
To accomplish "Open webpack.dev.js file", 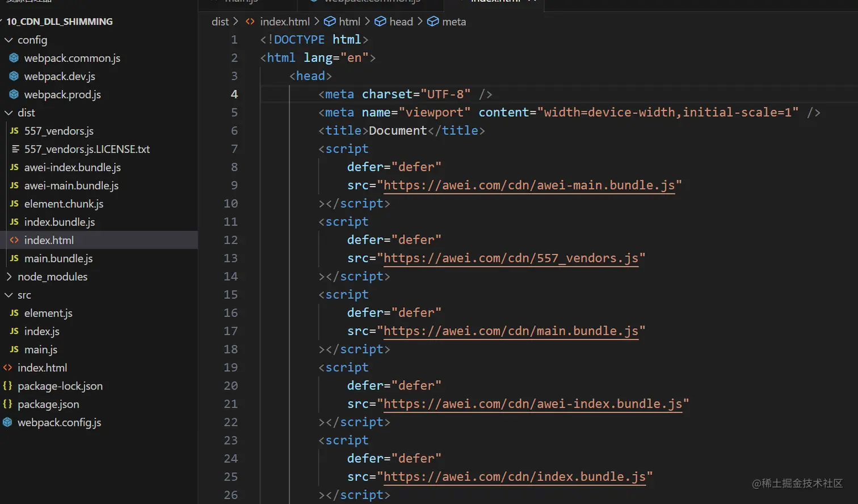I will tap(60, 76).
